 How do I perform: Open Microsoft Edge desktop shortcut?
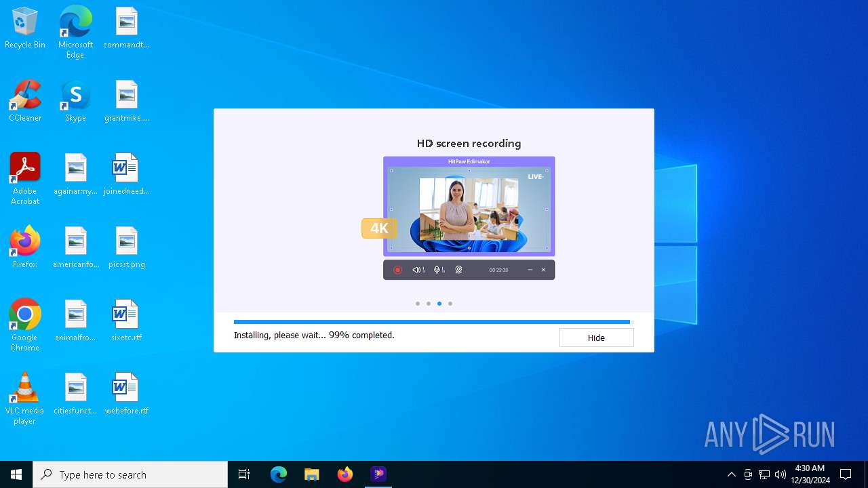(x=75, y=32)
